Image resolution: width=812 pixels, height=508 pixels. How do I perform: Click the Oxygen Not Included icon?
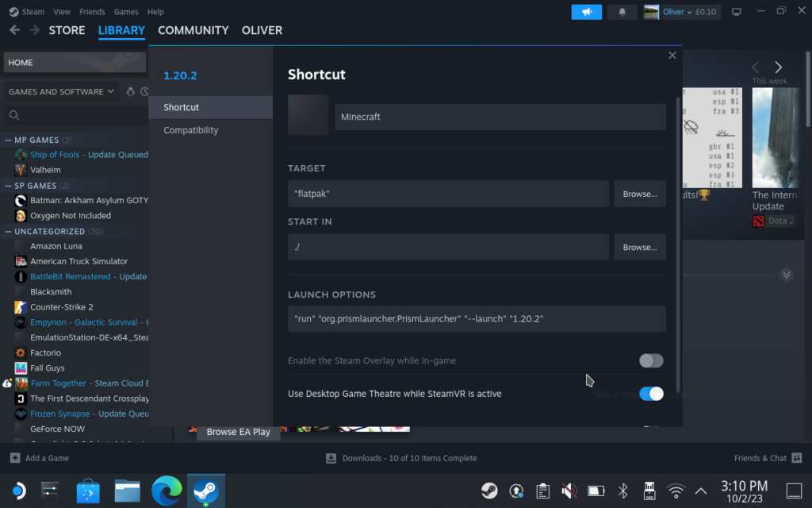point(21,215)
